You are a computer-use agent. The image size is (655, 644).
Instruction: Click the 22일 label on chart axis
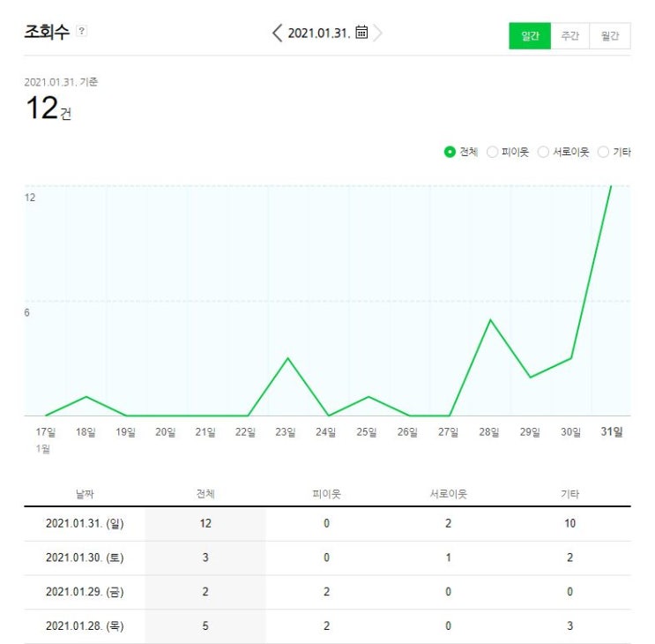pyautogui.click(x=245, y=431)
